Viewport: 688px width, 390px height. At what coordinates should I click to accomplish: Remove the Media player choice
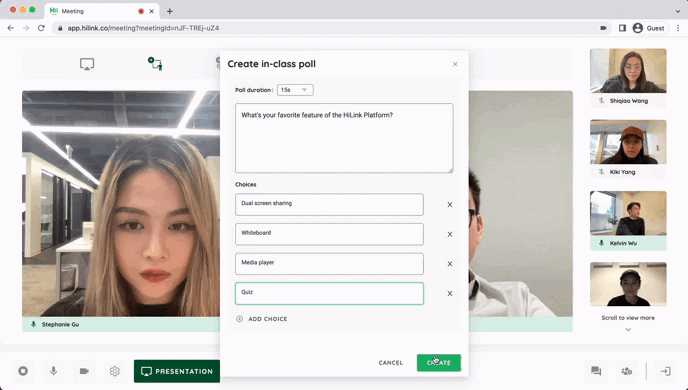(x=450, y=264)
